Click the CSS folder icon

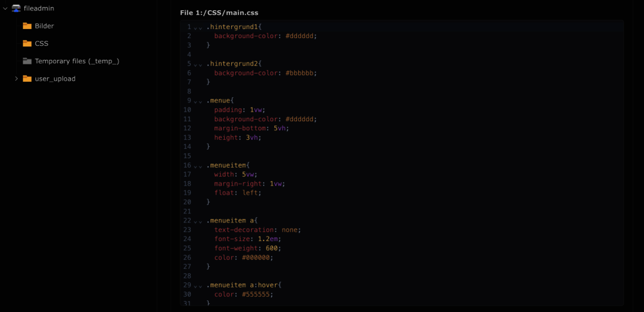[27, 43]
